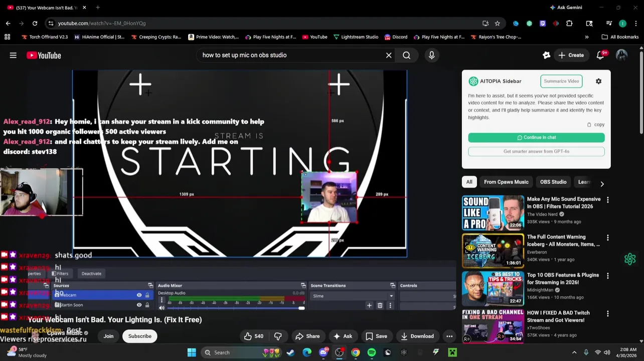Open the Minecraft creeper taskbar icon
The height and width of the screenshot is (361, 644).
point(452,352)
